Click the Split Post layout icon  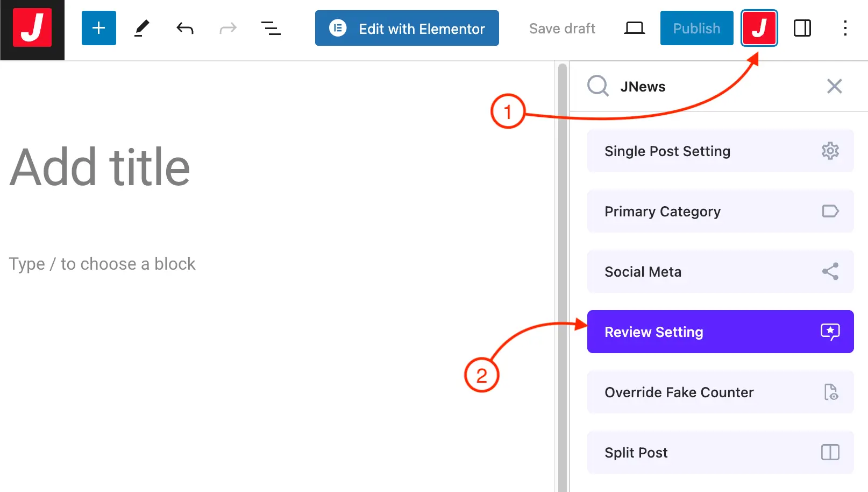(830, 452)
